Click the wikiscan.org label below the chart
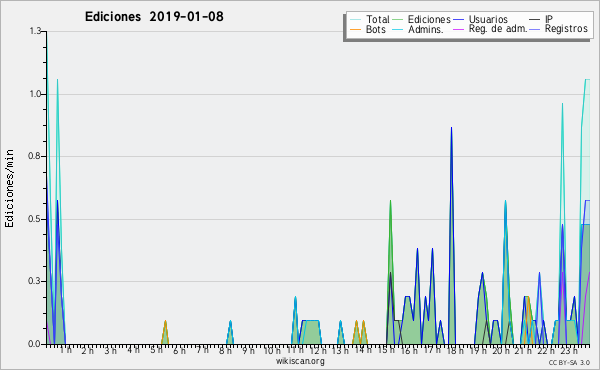Image resolution: width=600 pixels, height=370 pixels. (x=300, y=361)
